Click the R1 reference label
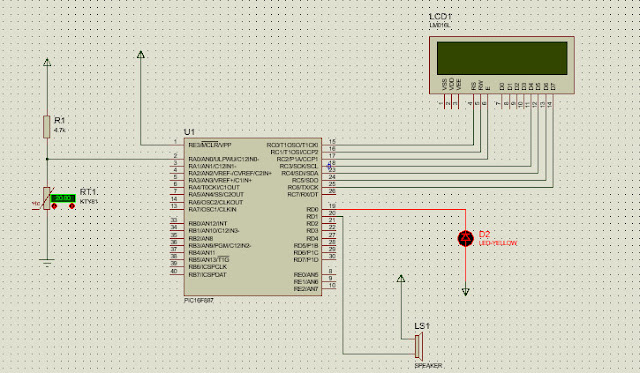Screen dimensions: 640x373 click(x=60, y=120)
